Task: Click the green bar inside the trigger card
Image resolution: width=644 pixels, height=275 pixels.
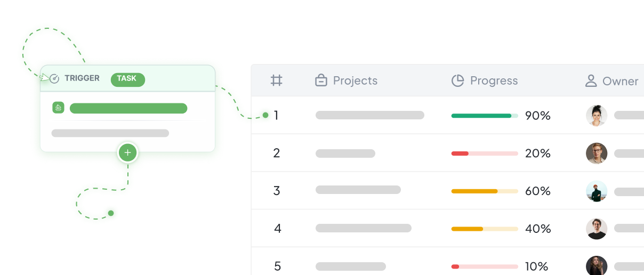Action: pyautogui.click(x=128, y=108)
